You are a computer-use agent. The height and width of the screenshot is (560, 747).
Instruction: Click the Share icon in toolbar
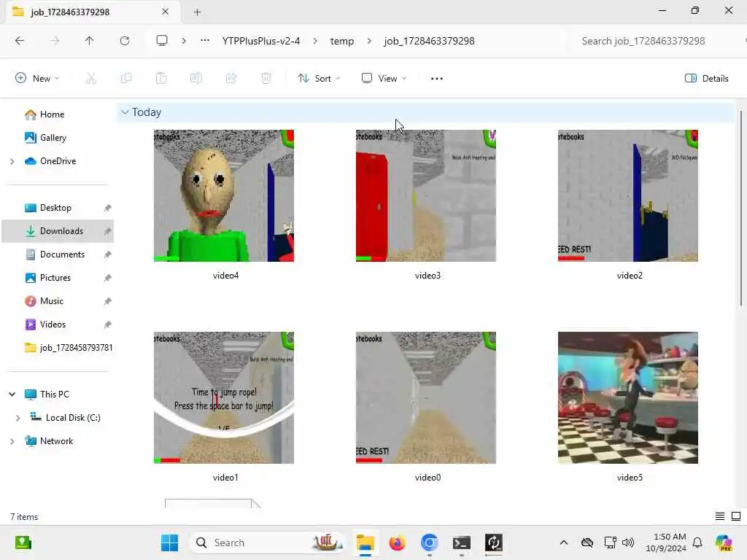(x=231, y=78)
